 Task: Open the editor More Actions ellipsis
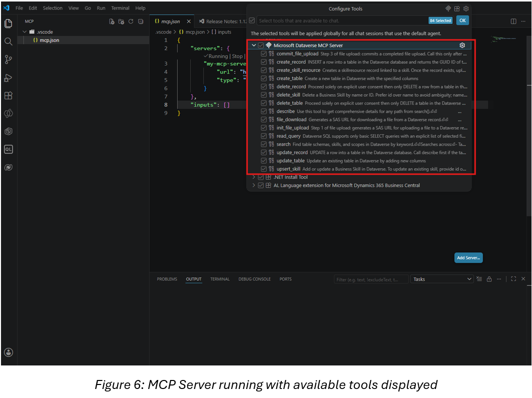[523, 22]
